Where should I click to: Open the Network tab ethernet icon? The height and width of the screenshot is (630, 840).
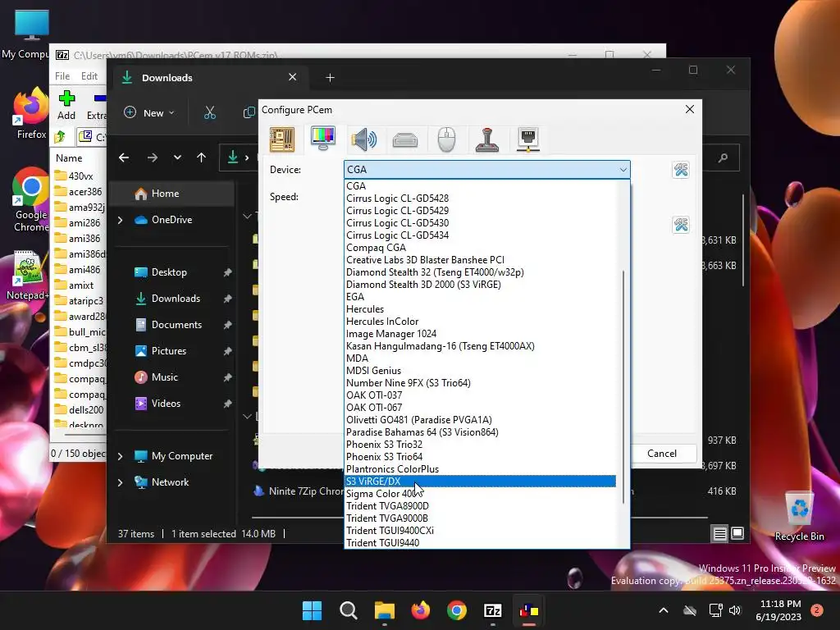pyautogui.click(x=527, y=139)
